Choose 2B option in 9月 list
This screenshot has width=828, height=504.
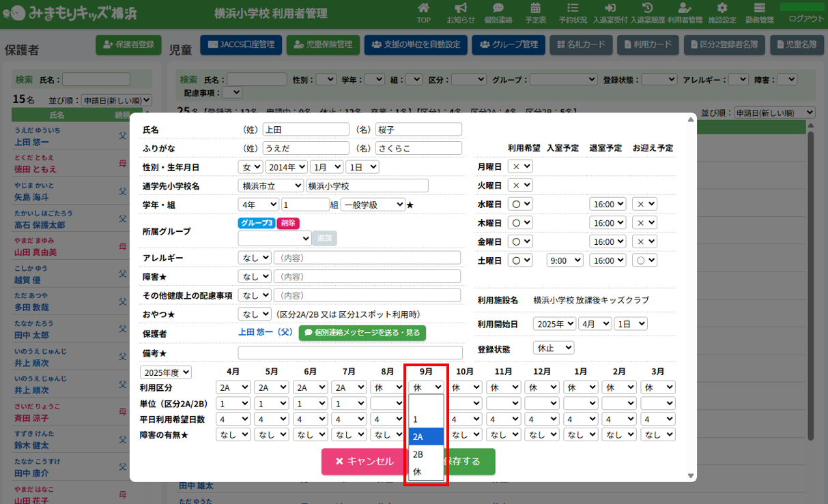(x=426, y=454)
